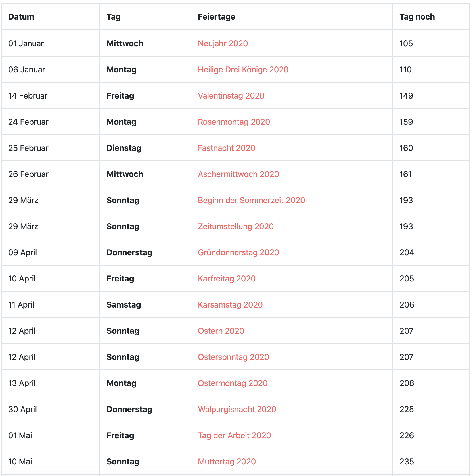
Task: Open the Tag der Arbeit 2020 link
Action: (234, 435)
